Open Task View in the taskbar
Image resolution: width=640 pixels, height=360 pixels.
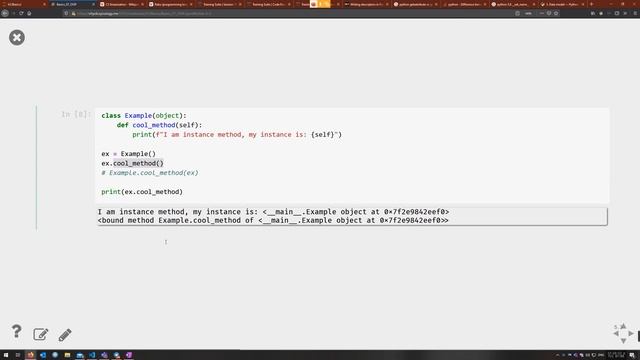coord(18,355)
